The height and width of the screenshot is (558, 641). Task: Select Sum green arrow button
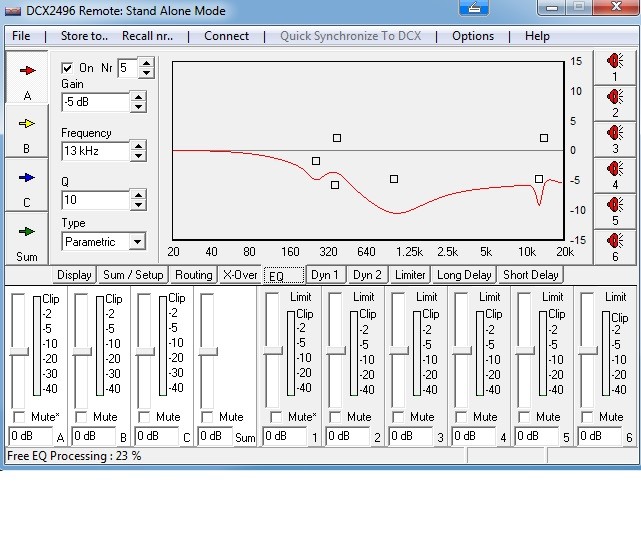(27, 238)
